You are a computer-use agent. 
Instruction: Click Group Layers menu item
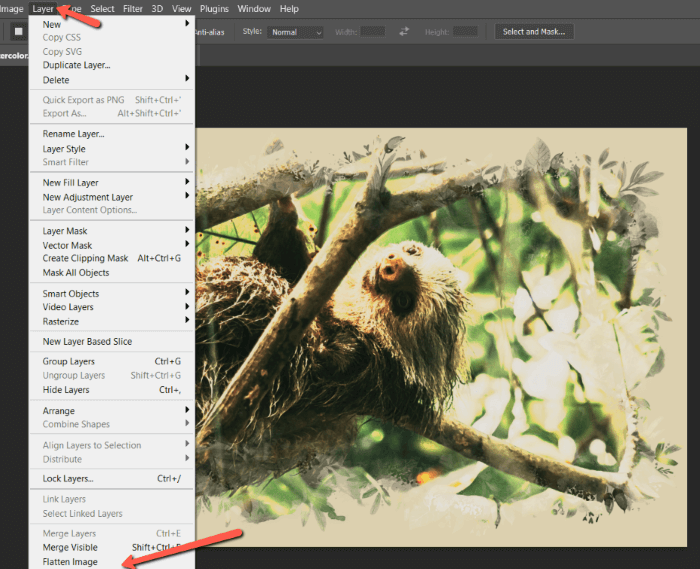[x=69, y=361]
